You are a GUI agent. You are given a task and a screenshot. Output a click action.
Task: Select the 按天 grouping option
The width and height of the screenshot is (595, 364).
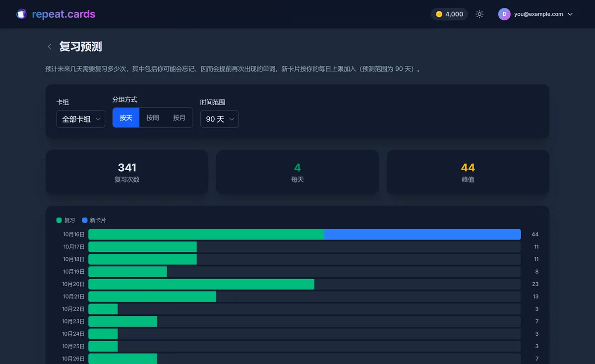[x=126, y=118]
